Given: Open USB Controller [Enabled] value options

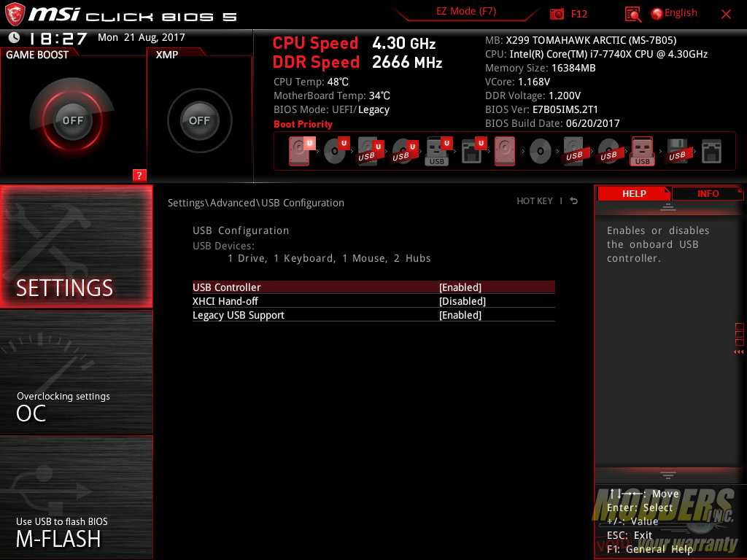Looking at the screenshot, I should point(460,287).
